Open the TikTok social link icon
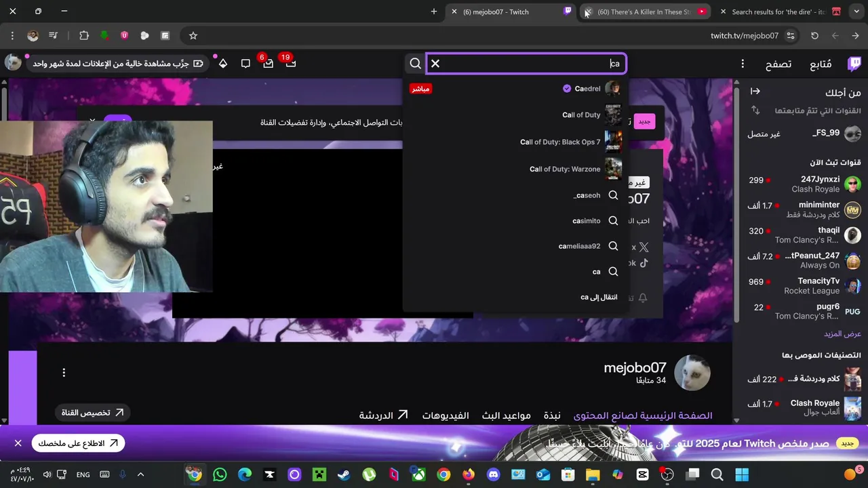Screen dimensions: 868x488 tap(644, 263)
